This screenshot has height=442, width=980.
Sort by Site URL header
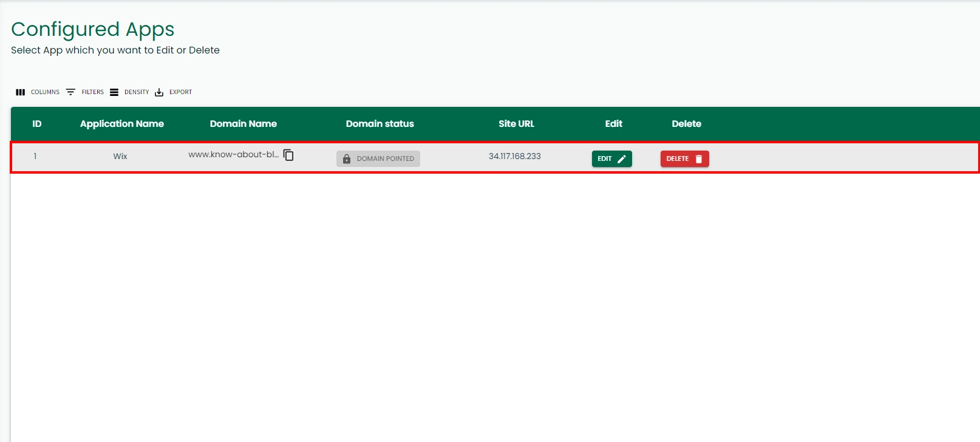(517, 124)
